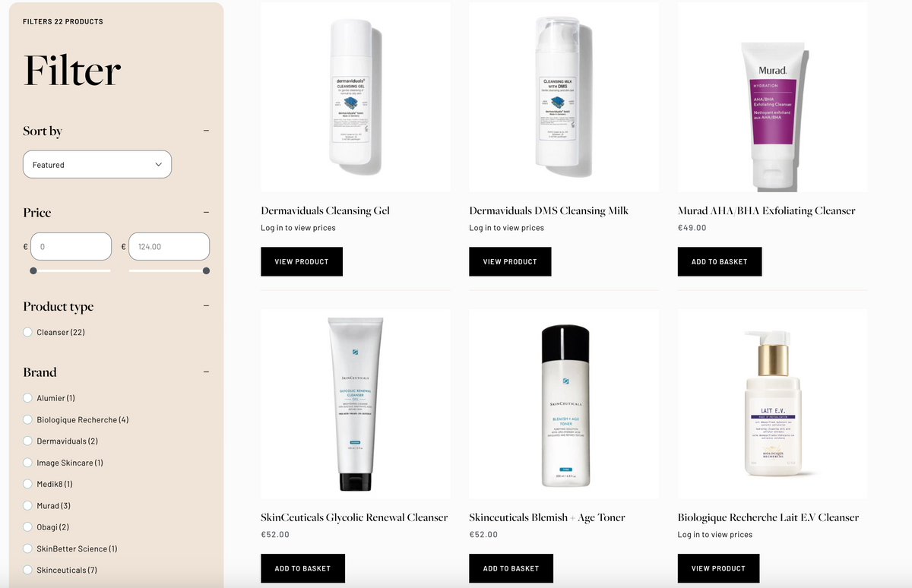Add Murad AHA/BHA Exfoliating Cleanser to basket
The width and height of the screenshot is (912, 588).
pyautogui.click(x=720, y=261)
